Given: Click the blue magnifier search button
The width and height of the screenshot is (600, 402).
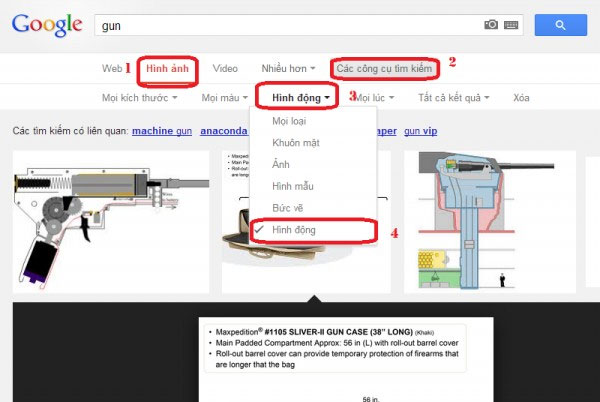Looking at the screenshot, I should (x=561, y=24).
